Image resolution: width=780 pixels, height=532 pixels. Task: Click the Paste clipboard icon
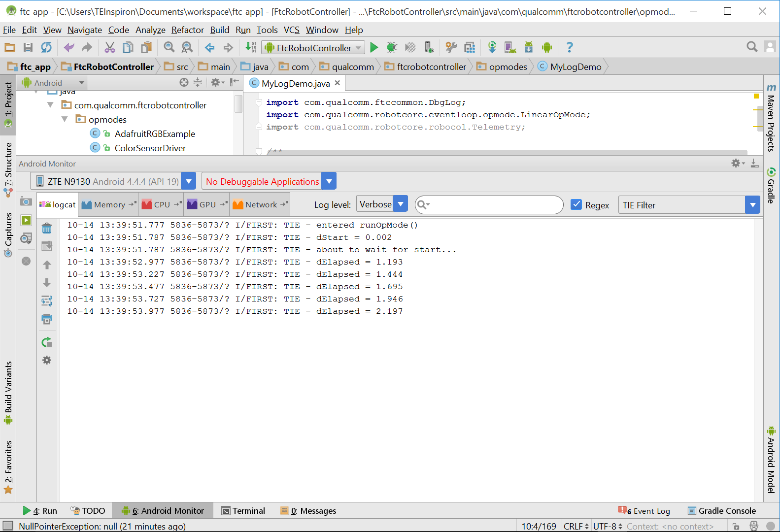coord(146,47)
